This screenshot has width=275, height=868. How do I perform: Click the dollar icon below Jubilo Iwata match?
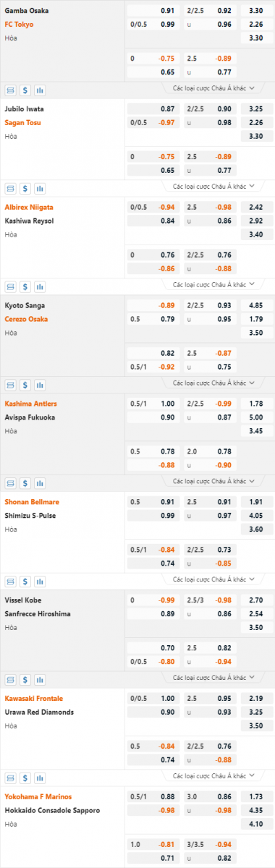[x=25, y=188]
